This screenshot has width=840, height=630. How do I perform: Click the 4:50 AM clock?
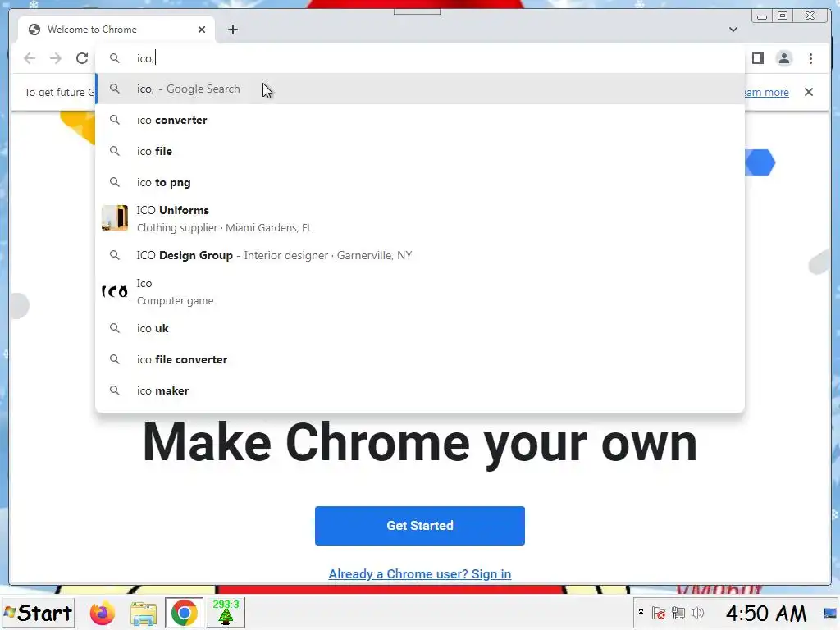(x=766, y=613)
